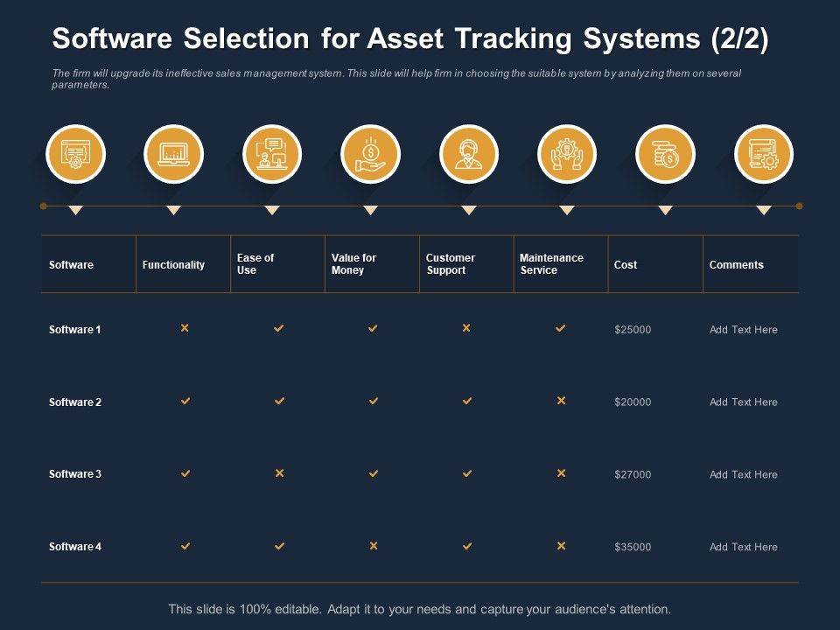This screenshot has width=840, height=630.
Task: Select the Value for Money hand-with-coin icon
Action: coord(371,154)
